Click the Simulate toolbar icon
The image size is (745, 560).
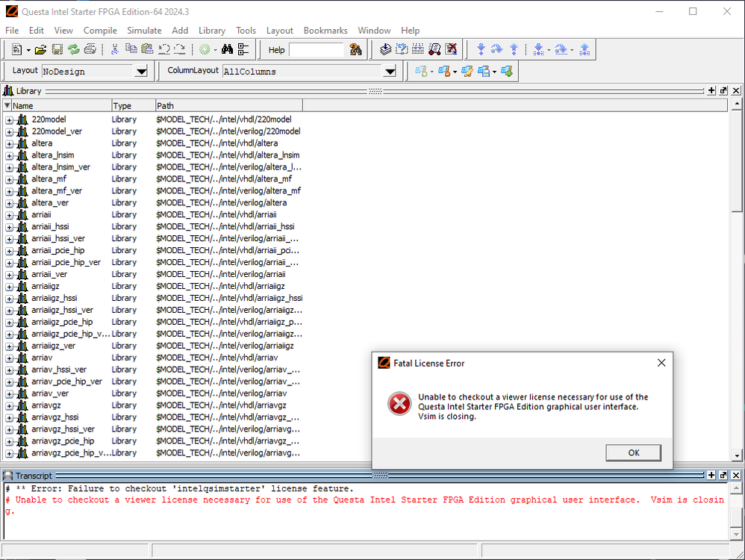click(417, 49)
